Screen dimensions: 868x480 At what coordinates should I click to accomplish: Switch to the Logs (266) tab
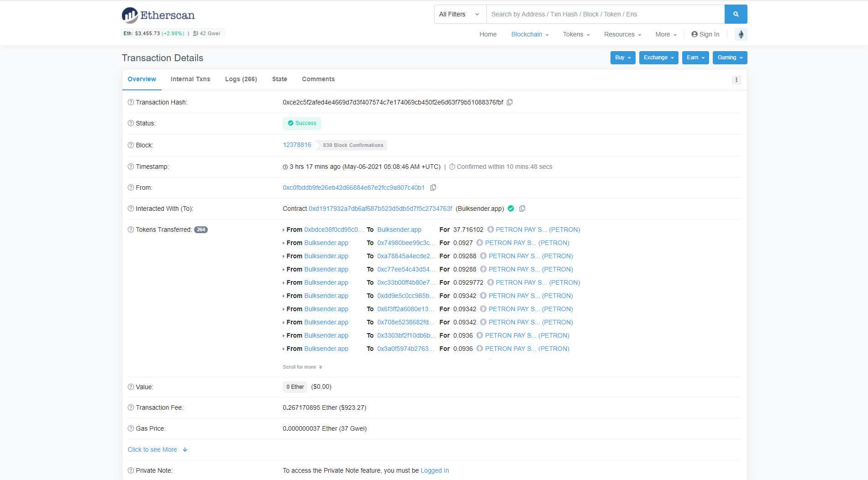click(241, 79)
